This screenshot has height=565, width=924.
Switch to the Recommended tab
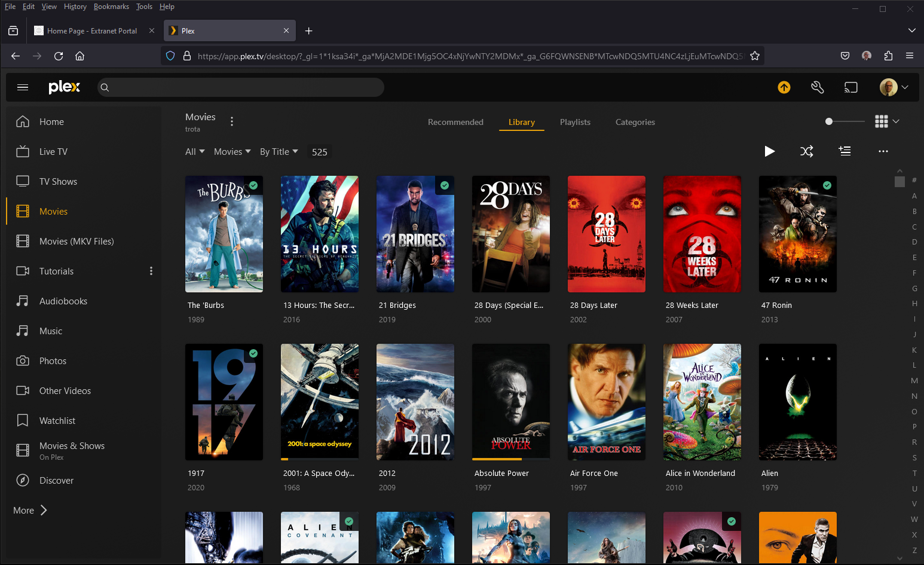coord(455,122)
